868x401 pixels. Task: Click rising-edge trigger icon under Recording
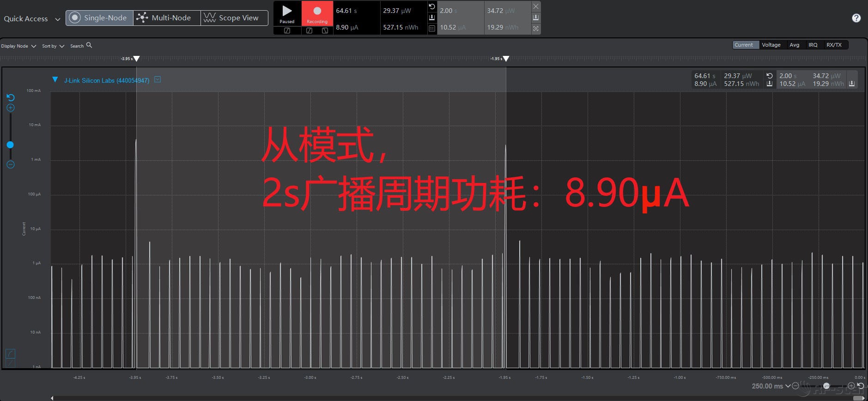(x=309, y=30)
